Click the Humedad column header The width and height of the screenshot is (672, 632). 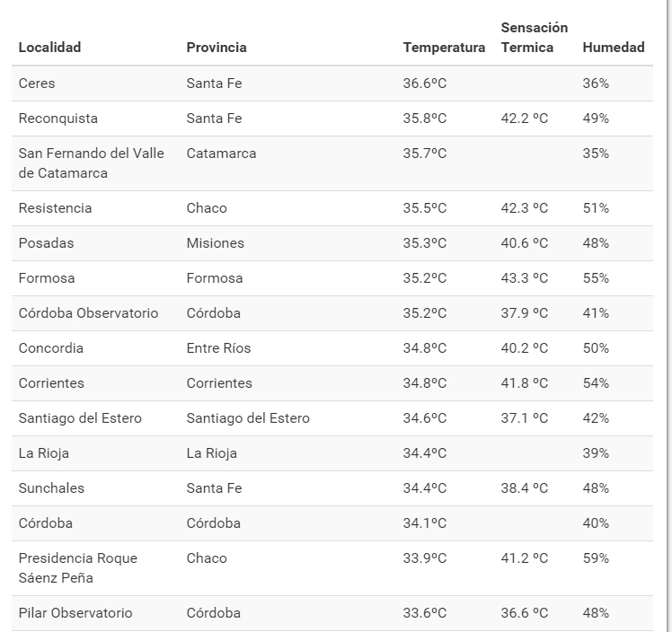click(x=613, y=48)
